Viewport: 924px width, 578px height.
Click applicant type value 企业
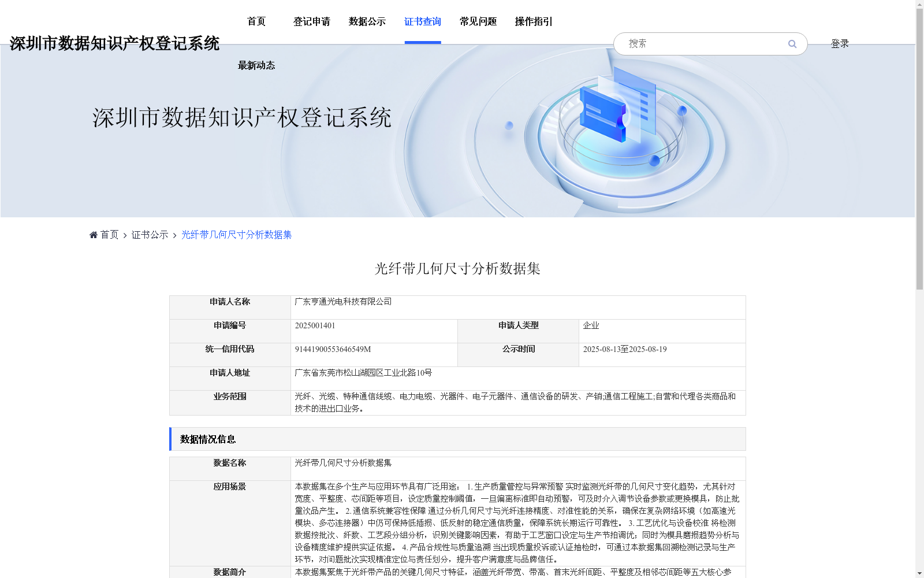tap(591, 325)
